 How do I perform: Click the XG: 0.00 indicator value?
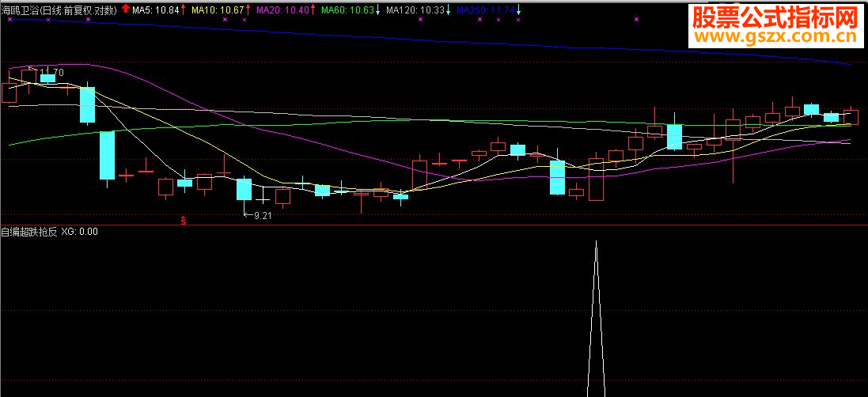[80, 233]
